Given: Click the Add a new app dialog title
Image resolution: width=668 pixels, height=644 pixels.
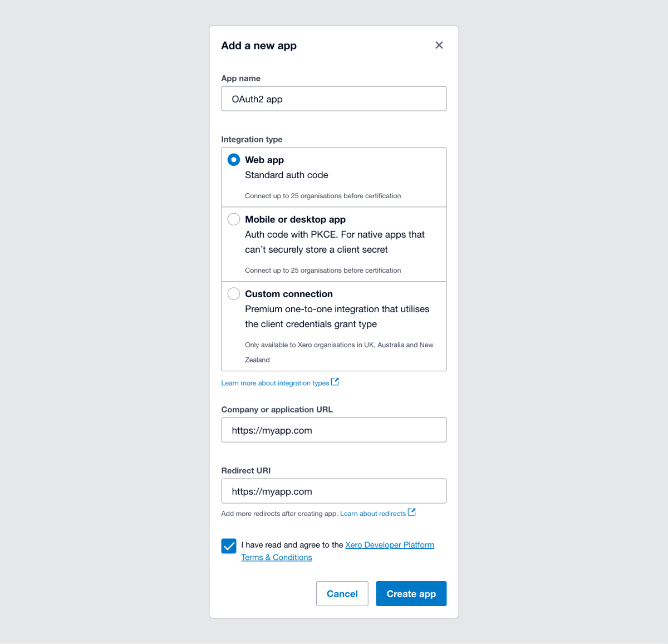Looking at the screenshot, I should point(259,46).
